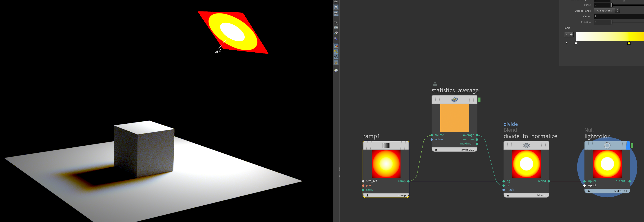This screenshot has height=222, width=644.
Task: Click the statistics_average node icon
Action: pyautogui.click(x=454, y=100)
